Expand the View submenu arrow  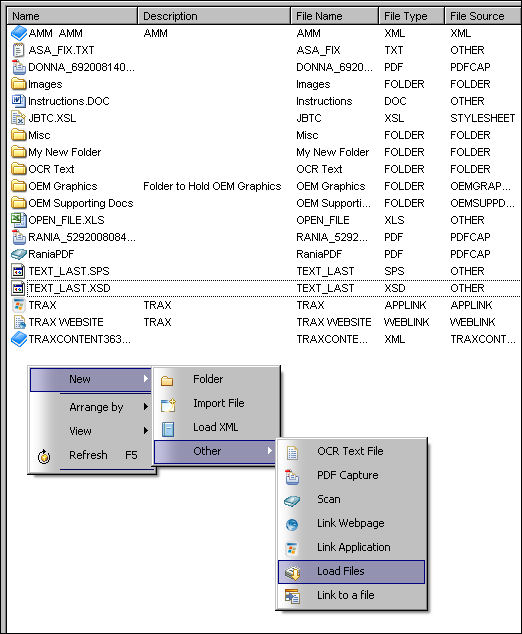coord(146,431)
